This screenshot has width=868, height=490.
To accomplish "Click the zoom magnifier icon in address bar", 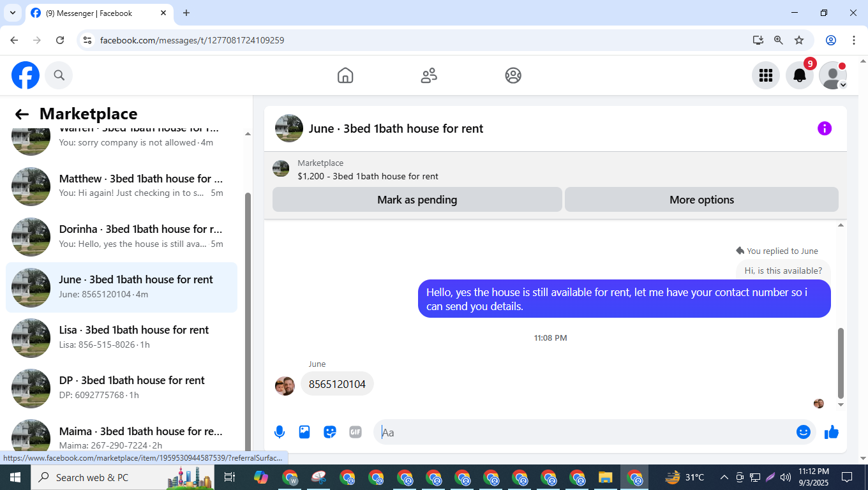I will [x=778, y=40].
